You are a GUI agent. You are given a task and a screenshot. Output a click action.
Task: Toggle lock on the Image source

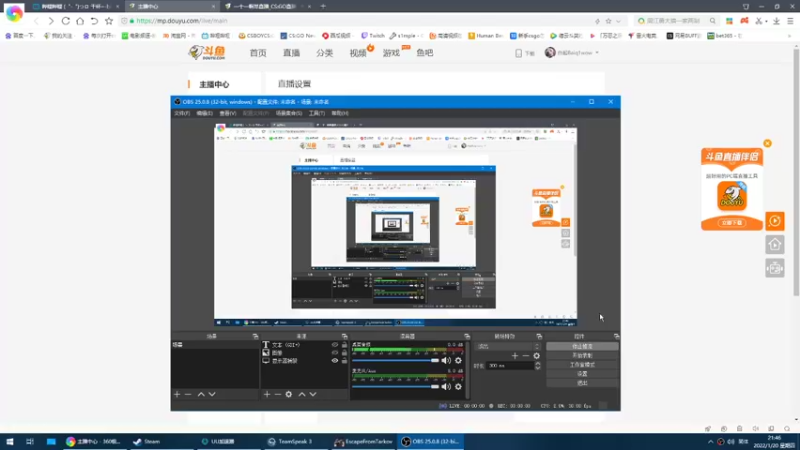[x=344, y=353]
